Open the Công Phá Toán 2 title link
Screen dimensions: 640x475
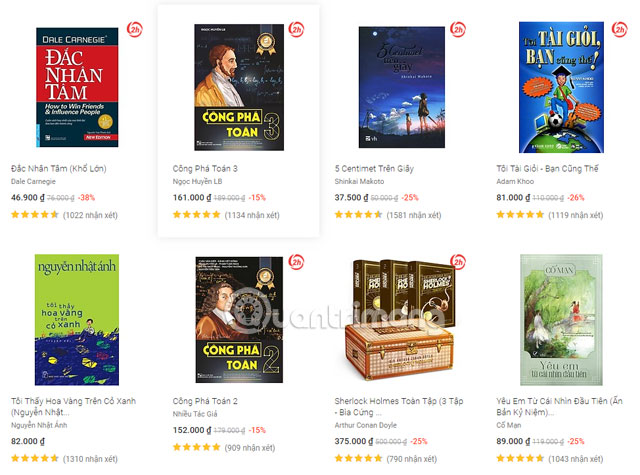205,401
